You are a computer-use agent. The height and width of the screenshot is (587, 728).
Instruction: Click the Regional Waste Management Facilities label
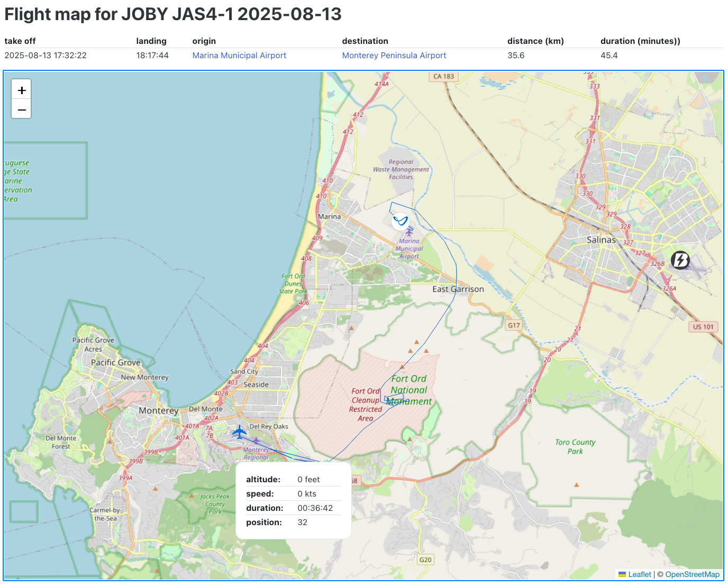pyautogui.click(x=401, y=170)
